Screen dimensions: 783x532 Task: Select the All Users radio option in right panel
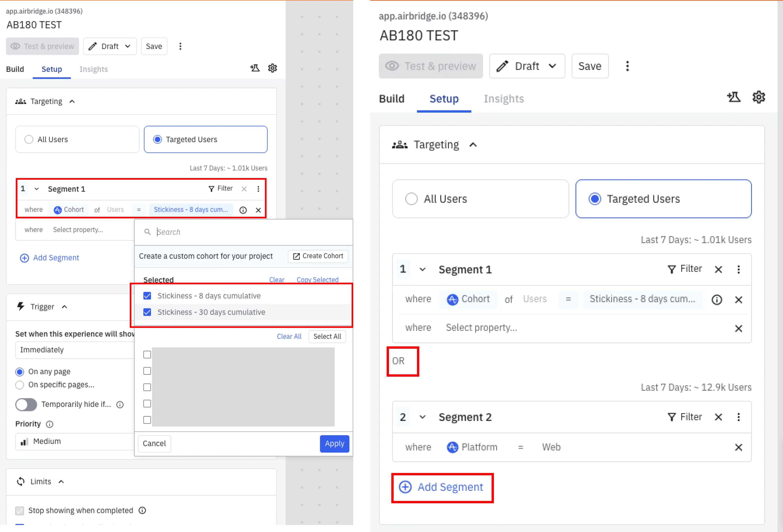[x=411, y=199]
